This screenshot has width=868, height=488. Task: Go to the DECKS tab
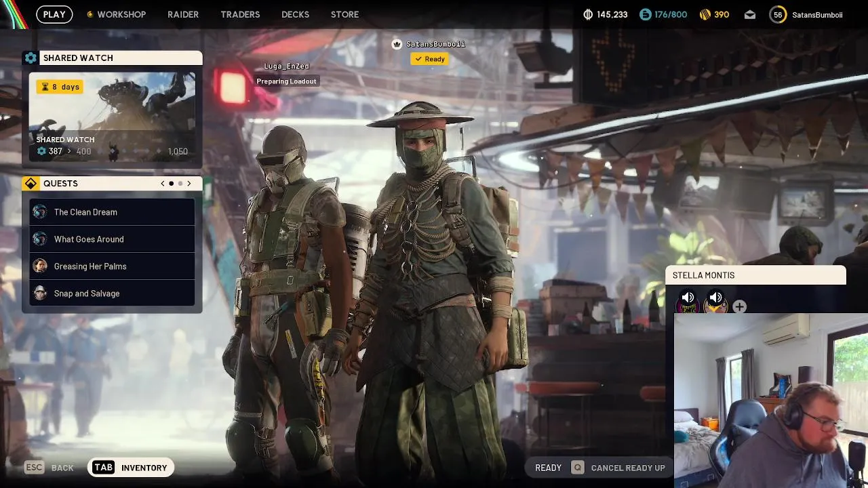pyautogui.click(x=295, y=14)
